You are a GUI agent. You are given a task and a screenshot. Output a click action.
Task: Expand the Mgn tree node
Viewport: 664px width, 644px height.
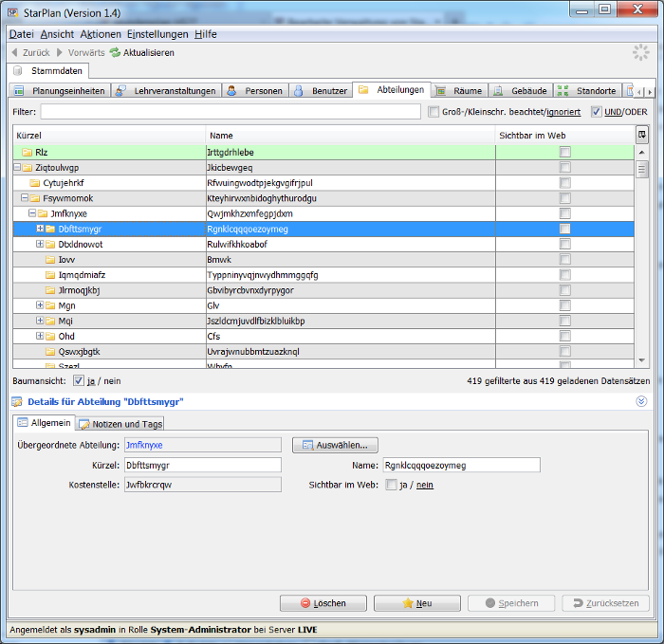tap(40, 305)
